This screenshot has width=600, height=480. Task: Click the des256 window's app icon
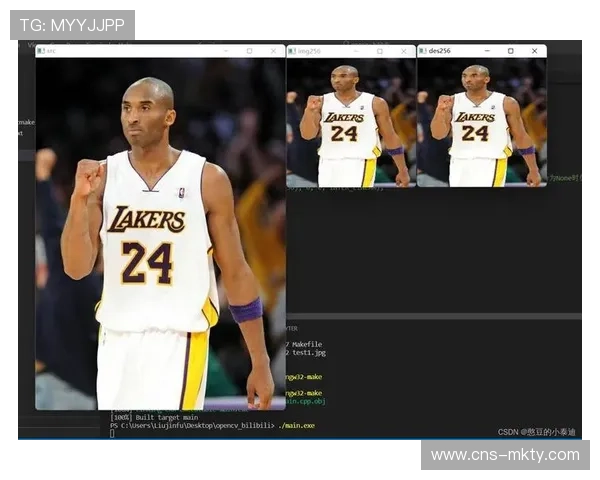coord(422,51)
